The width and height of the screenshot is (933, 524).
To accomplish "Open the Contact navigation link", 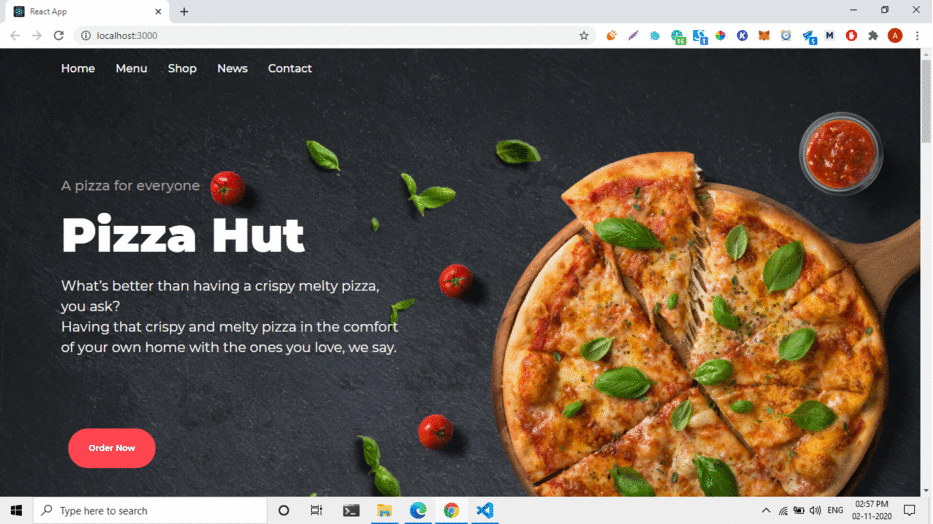I will pyautogui.click(x=290, y=68).
